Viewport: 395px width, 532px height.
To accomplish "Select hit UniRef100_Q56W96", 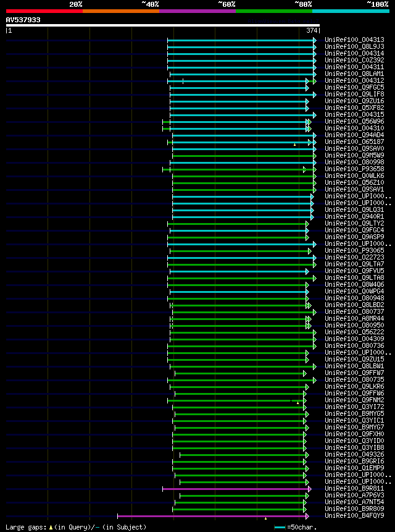I will [354, 122].
